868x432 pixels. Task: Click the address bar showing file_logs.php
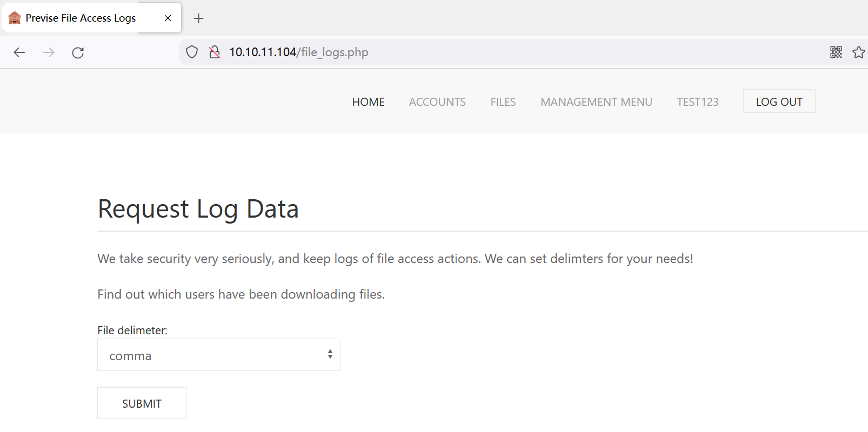point(486,52)
